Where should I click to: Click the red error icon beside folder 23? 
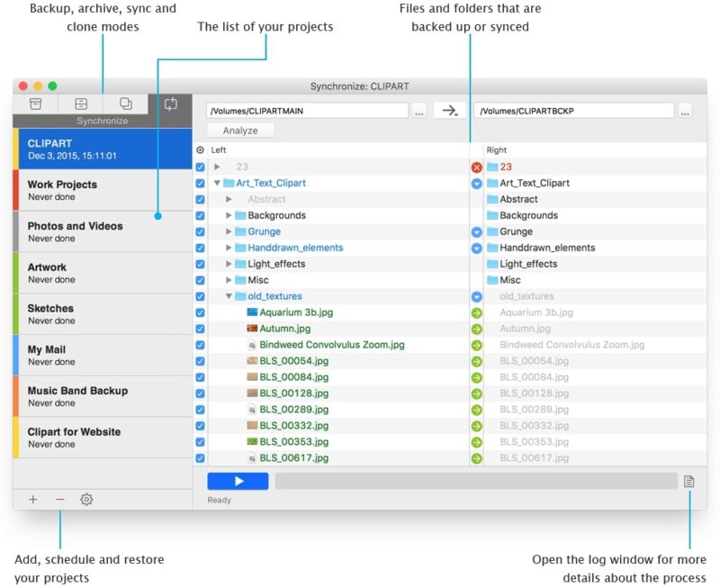(x=478, y=167)
